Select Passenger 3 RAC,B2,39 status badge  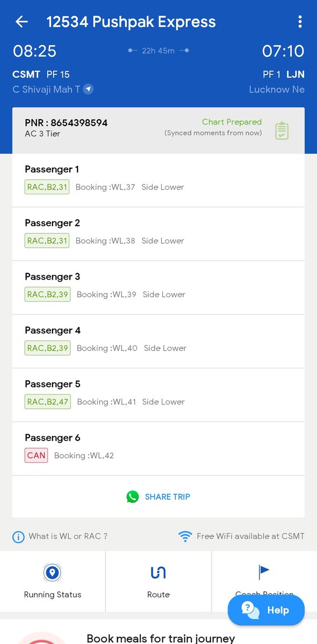click(x=47, y=294)
